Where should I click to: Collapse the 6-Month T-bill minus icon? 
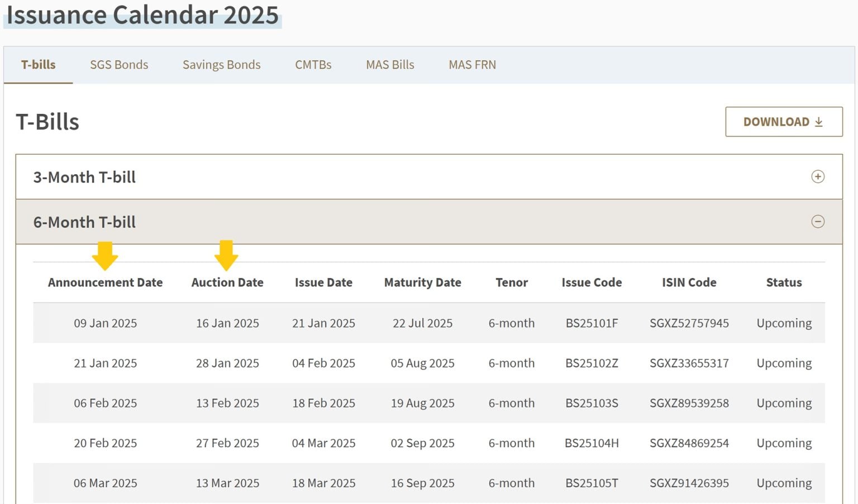click(x=817, y=222)
